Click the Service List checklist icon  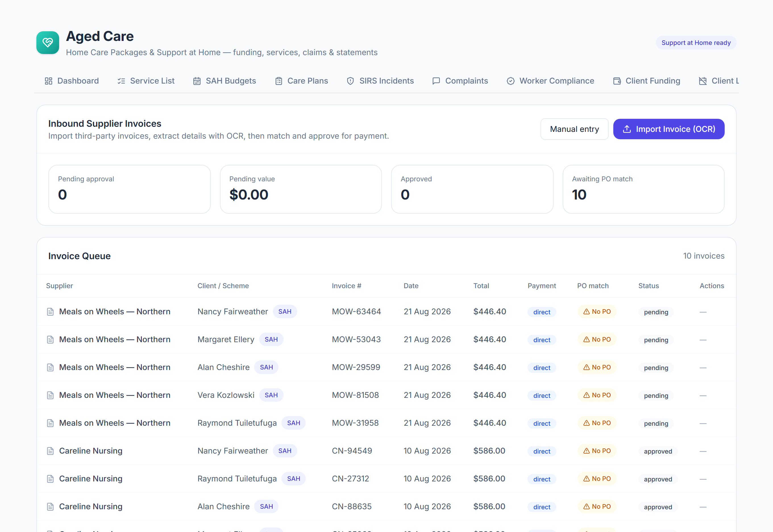(121, 81)
